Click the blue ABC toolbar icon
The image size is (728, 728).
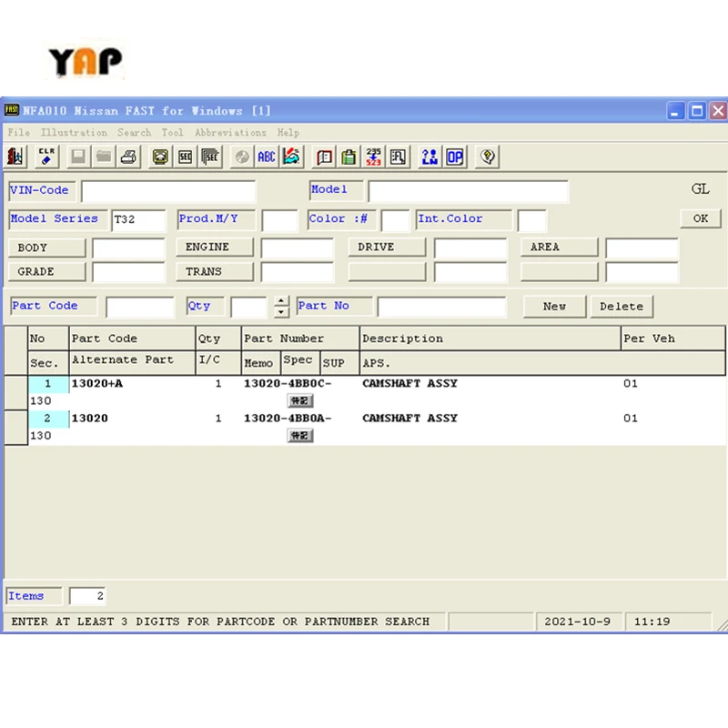[x=267, y=157]
